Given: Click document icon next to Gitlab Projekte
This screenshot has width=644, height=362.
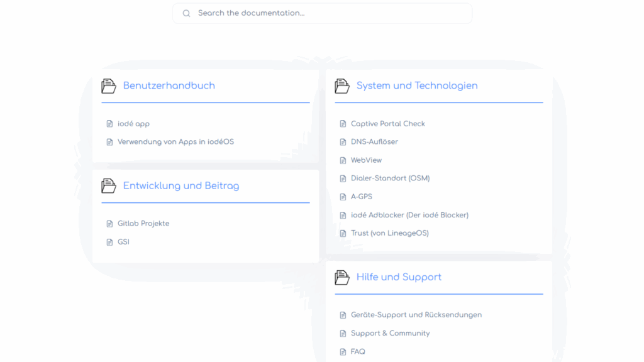Looking at the screenshot, I should (109, 224).
